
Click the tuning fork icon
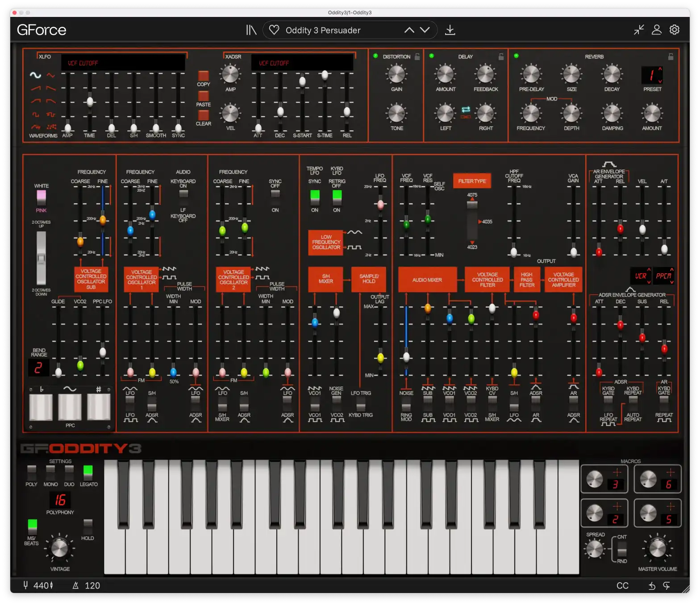click(x=26, y=585)
